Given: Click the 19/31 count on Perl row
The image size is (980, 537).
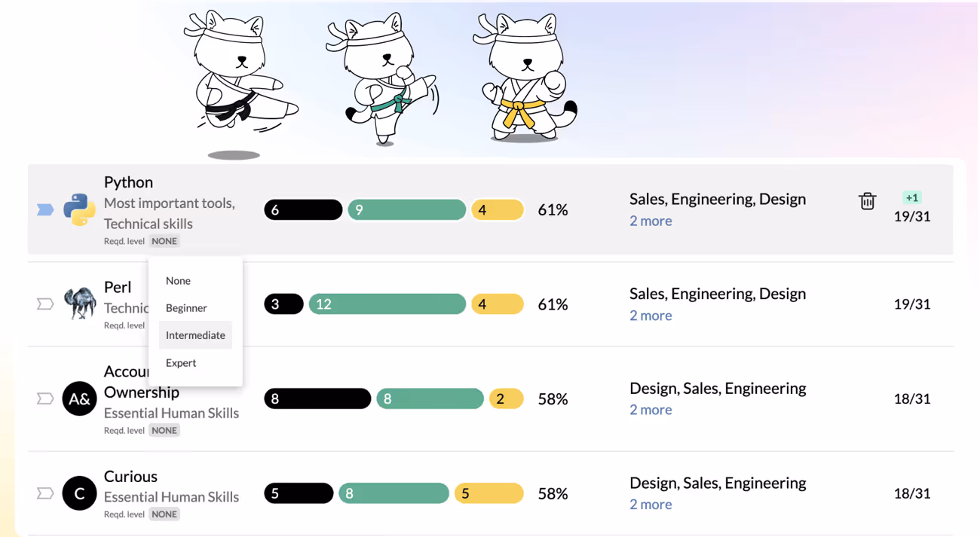Looking at the screenshot, I should (912, 304).
